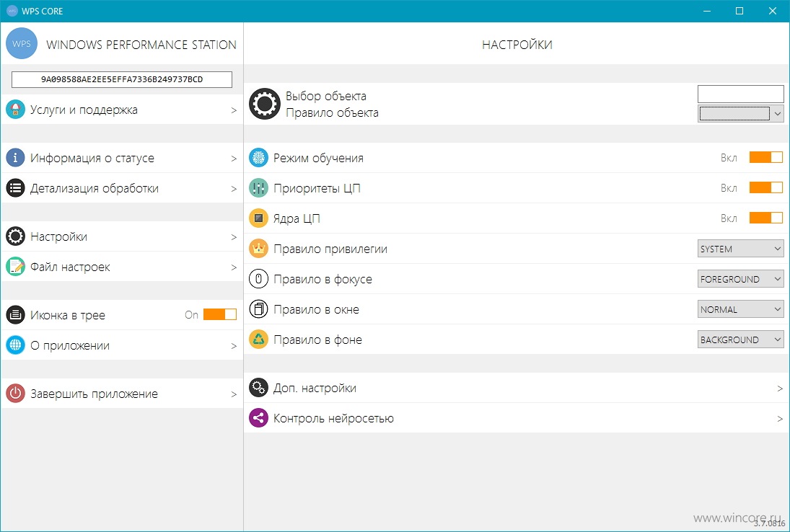The image size is (790, 532).
Task: Click the Информация о статусе label
Action: click(92, 158)
